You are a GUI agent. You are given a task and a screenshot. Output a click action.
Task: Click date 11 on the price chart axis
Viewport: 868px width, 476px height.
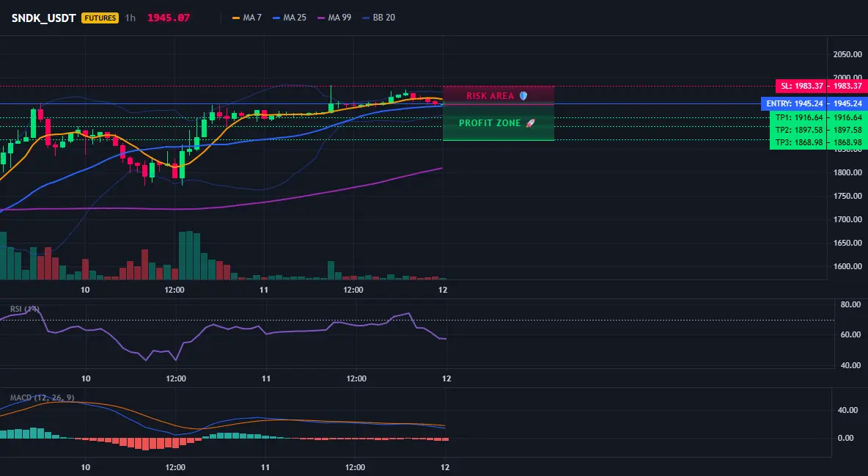coord(263,290)
